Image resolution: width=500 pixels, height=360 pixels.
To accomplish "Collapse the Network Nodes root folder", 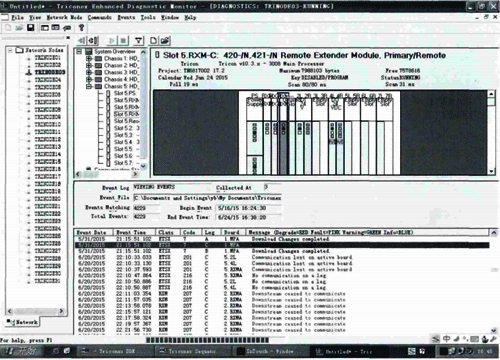I will click(10, 50).
